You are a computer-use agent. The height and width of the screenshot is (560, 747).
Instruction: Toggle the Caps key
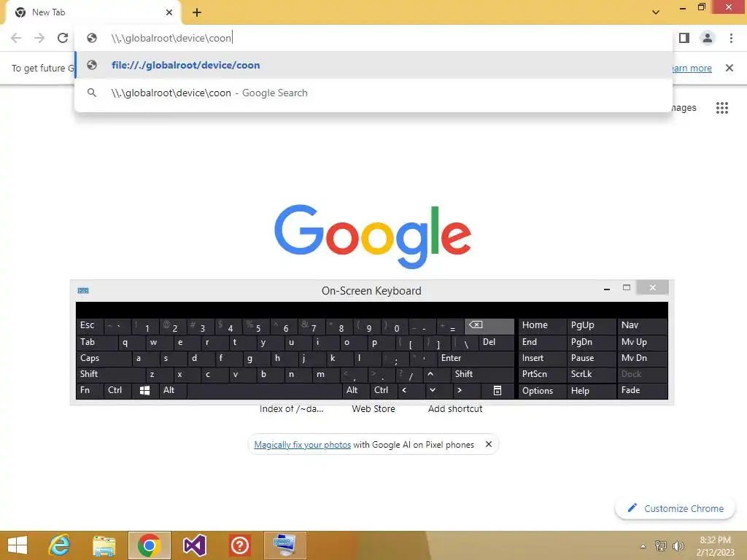pos(104,358)
